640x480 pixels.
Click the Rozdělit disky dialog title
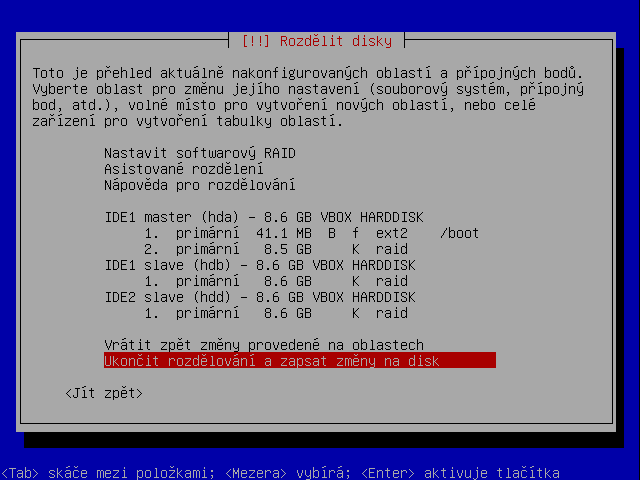point(317,41)
